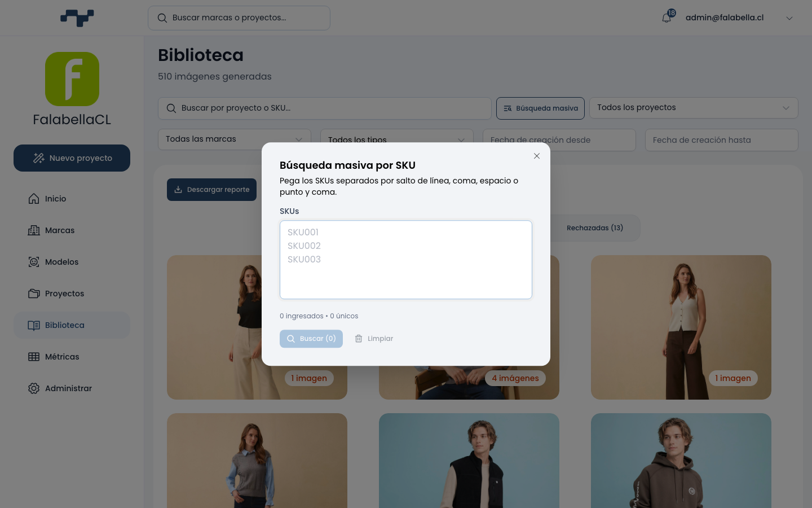Click the Administrar gear icon
812x508 pixels.
click(34, 388)
